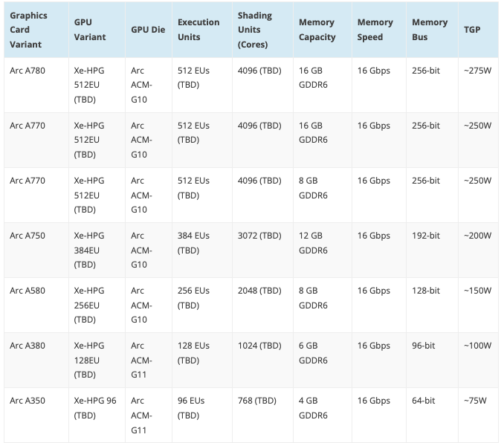
Task: Select the Shading Units (Cores) header
Action: click(x=255, y=30)
